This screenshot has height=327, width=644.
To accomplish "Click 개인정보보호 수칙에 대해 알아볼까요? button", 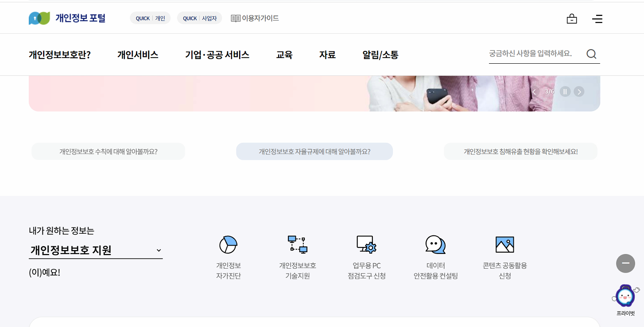I will pos(109,151).
